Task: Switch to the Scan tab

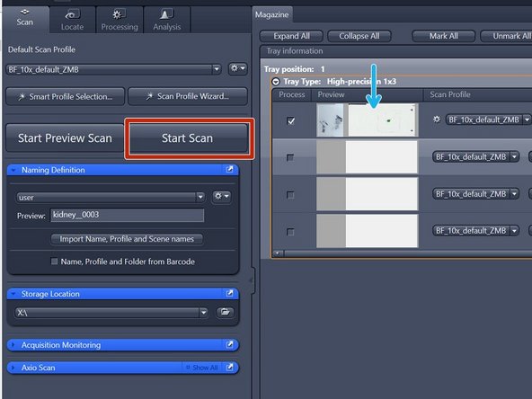Action: tap(25, 19)
